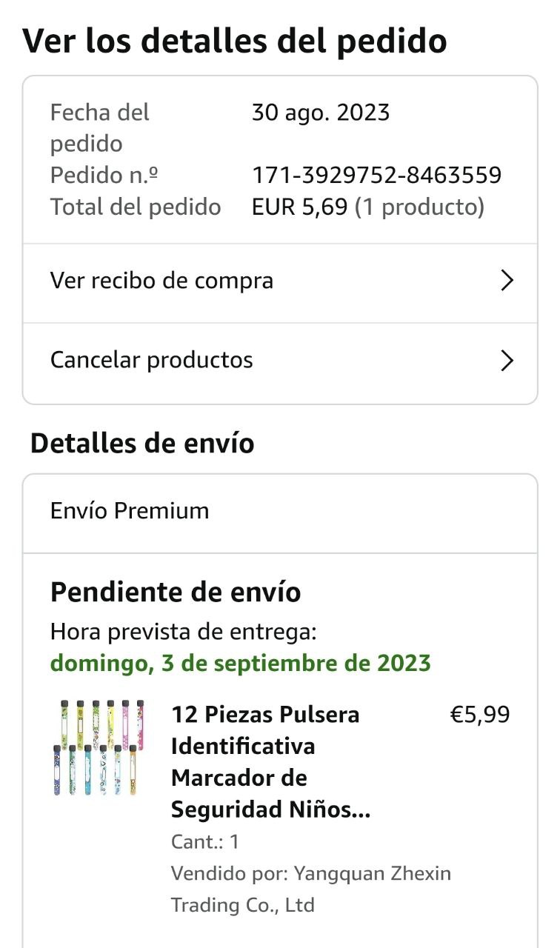Tap the €5,99 product price
The image size is (560, 948).
[480, 715]
